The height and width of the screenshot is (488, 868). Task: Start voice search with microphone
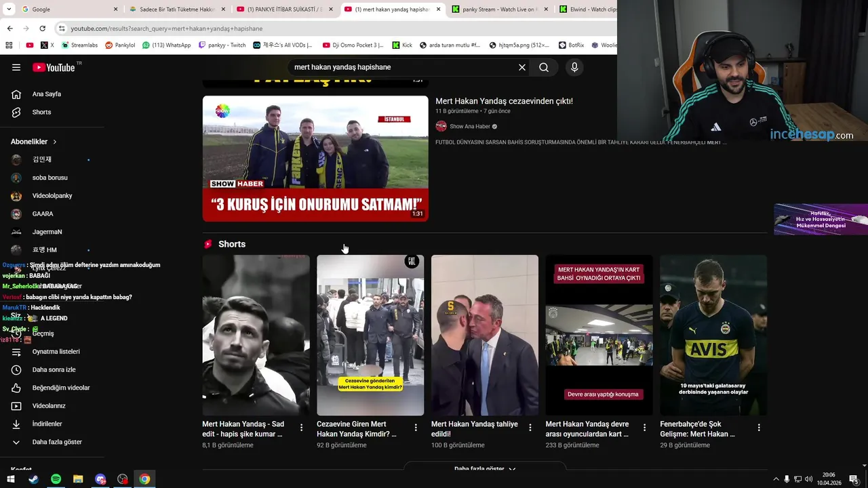pos(574,67)
